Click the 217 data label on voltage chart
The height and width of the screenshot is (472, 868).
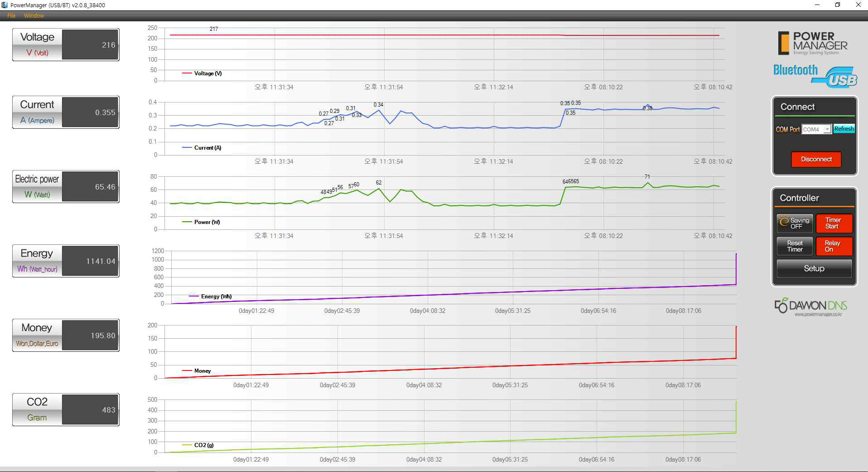214,29
